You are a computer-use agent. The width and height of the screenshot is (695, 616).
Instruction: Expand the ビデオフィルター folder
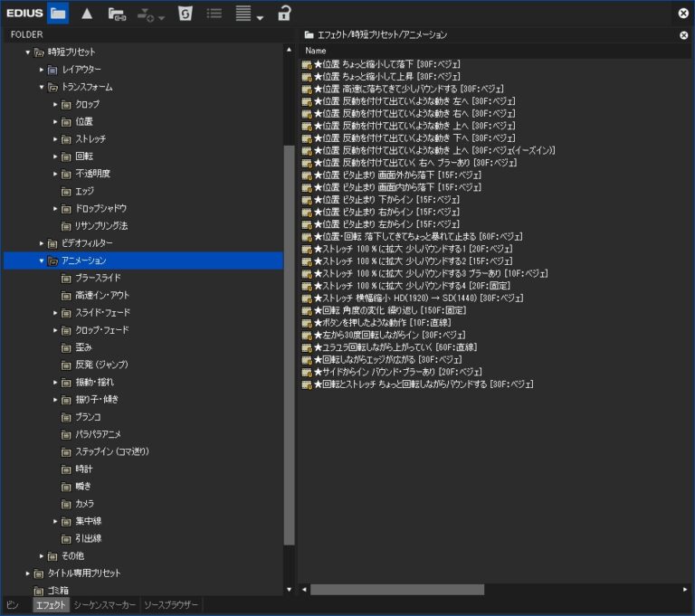tap(42, 243)
